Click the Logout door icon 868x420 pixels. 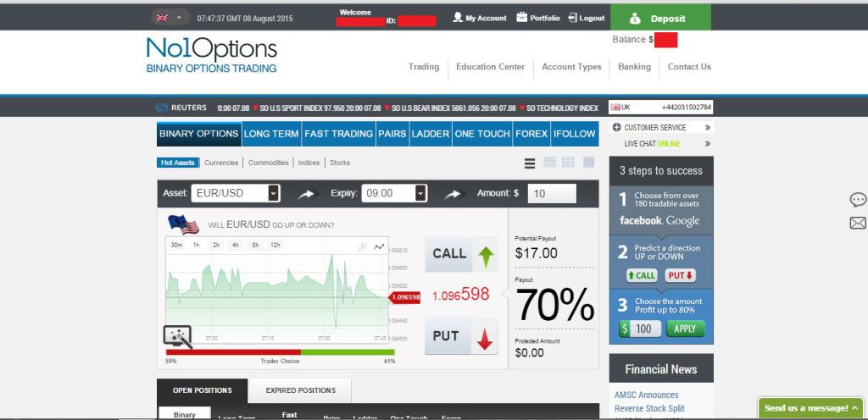click(x=572, y=18)
